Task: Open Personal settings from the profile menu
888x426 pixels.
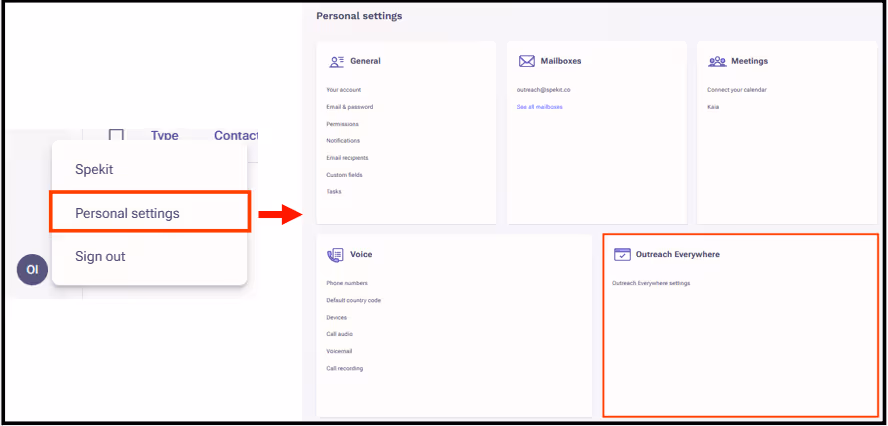Action: point(150,213)
